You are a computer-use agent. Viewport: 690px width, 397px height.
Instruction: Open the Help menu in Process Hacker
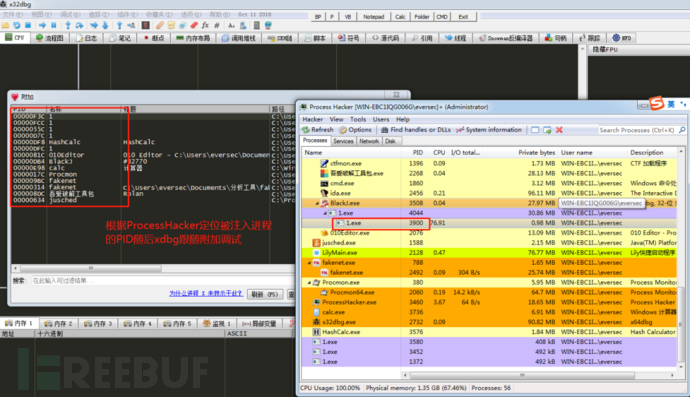click(x=403, y=119)
